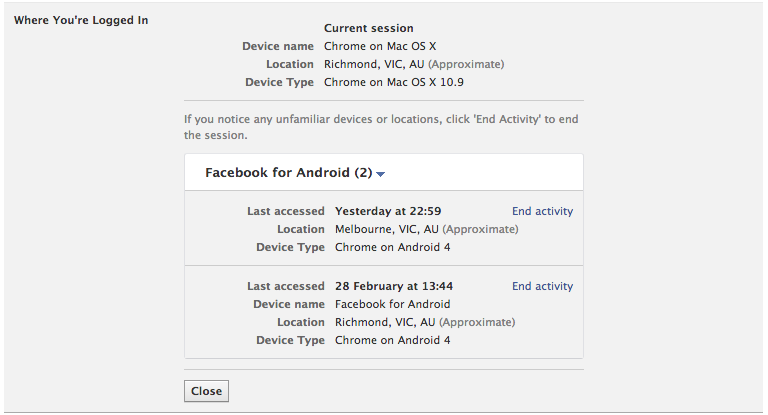This screenshot has height=415, width=768.
Task: Click '(Approximate)' beside Melbourne, VIC, AU
Action: [x=480, y=229]
